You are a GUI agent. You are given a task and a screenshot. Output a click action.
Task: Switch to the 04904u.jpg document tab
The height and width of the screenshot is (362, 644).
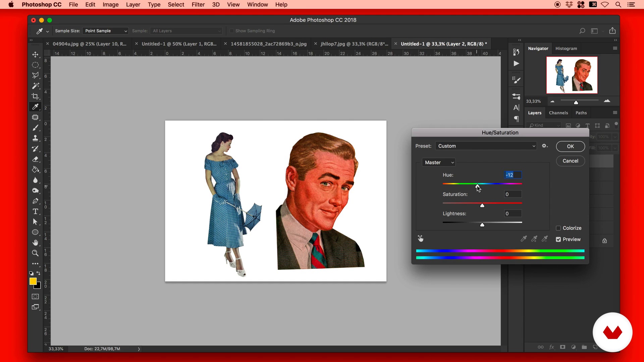(x=89, y=44)
